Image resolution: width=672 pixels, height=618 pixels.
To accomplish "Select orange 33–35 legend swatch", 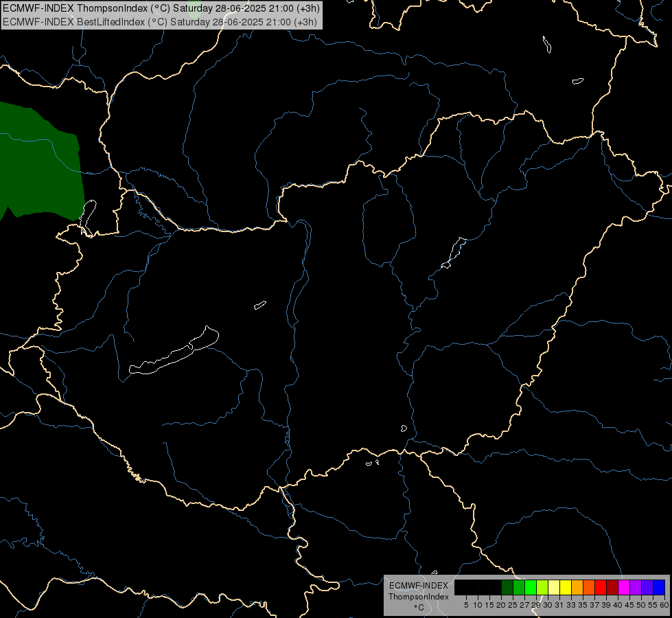I will (x=577, y=588).
